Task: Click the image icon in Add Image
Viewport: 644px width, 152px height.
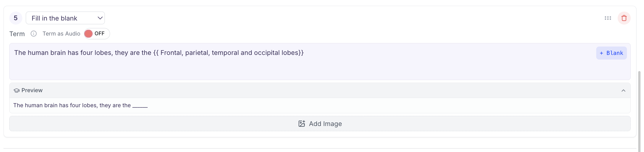Action: pyautogui.click(x=302, y=124)
